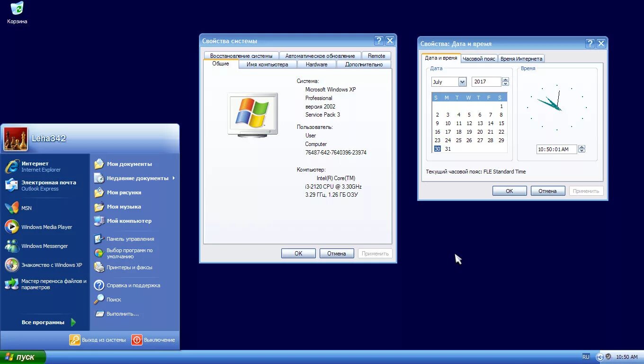Select highlighted day 30 in calendar

(437, 149)
